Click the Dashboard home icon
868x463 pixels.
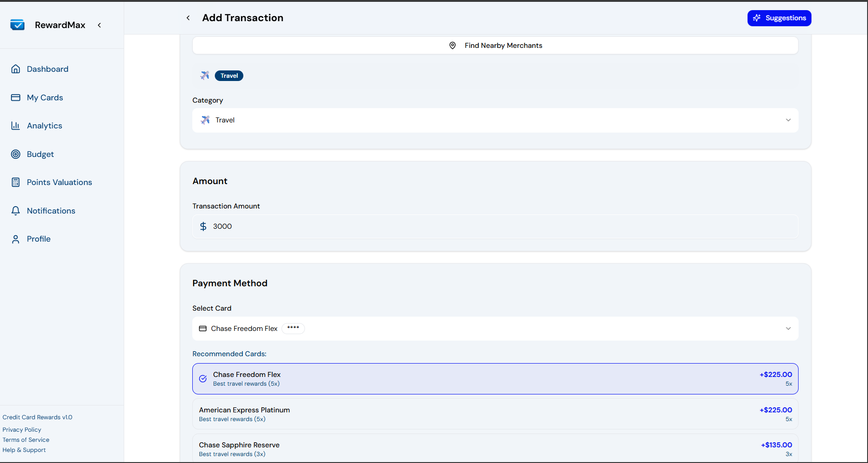(x=16, y=69)
